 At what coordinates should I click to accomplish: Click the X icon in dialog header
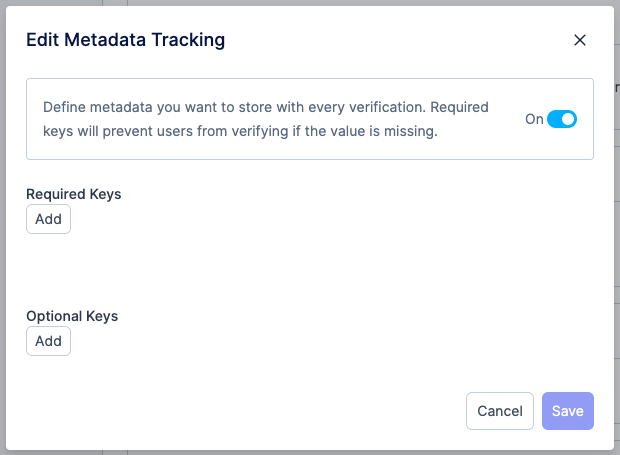click(579, 41)
